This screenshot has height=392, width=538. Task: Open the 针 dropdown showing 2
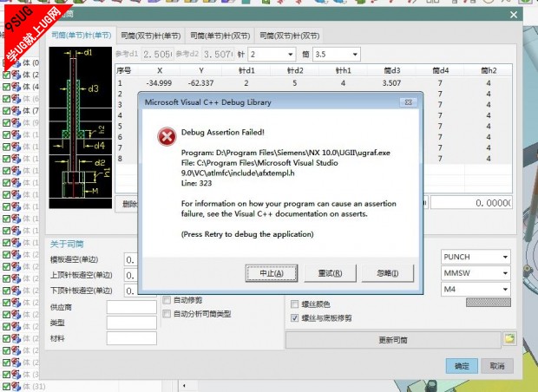(x=272, y=54)
